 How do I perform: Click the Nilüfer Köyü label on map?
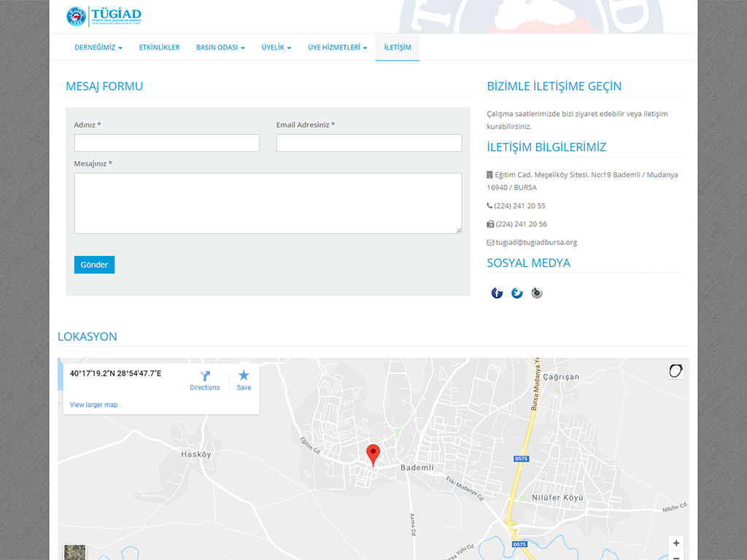click(x=557, y=497)
